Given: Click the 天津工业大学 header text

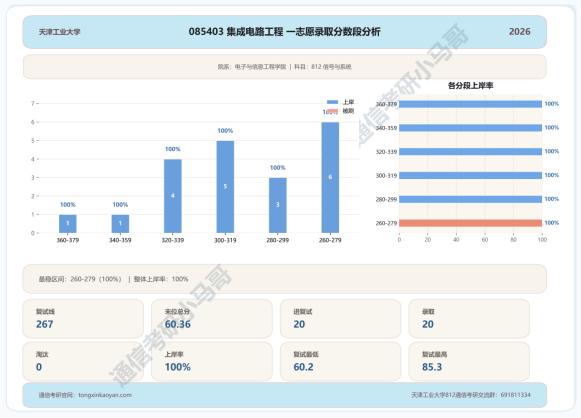Looking at the screenshot, I should point(60,32).
